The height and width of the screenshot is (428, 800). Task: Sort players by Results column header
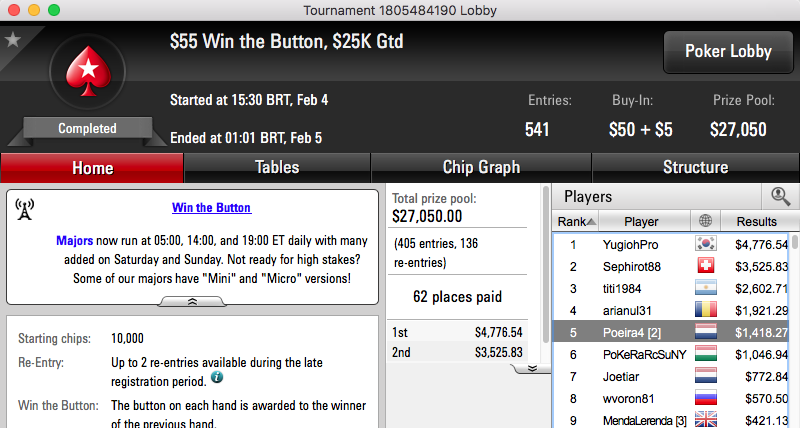pyautogui.click(x=756, y=221)
